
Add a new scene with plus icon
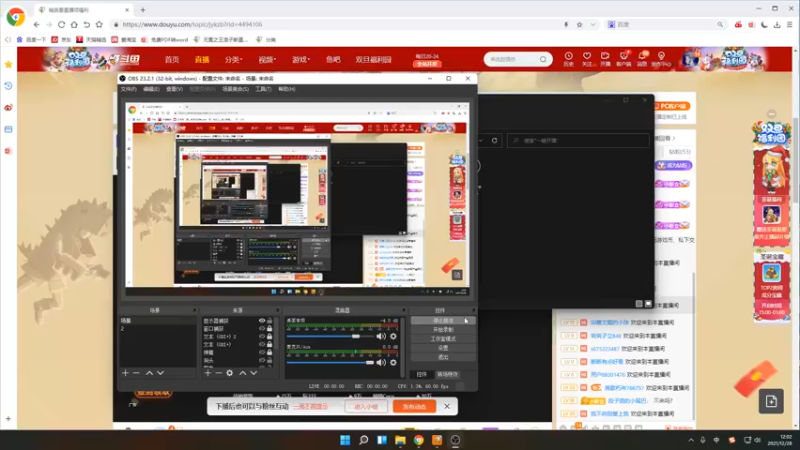(126, 373)
